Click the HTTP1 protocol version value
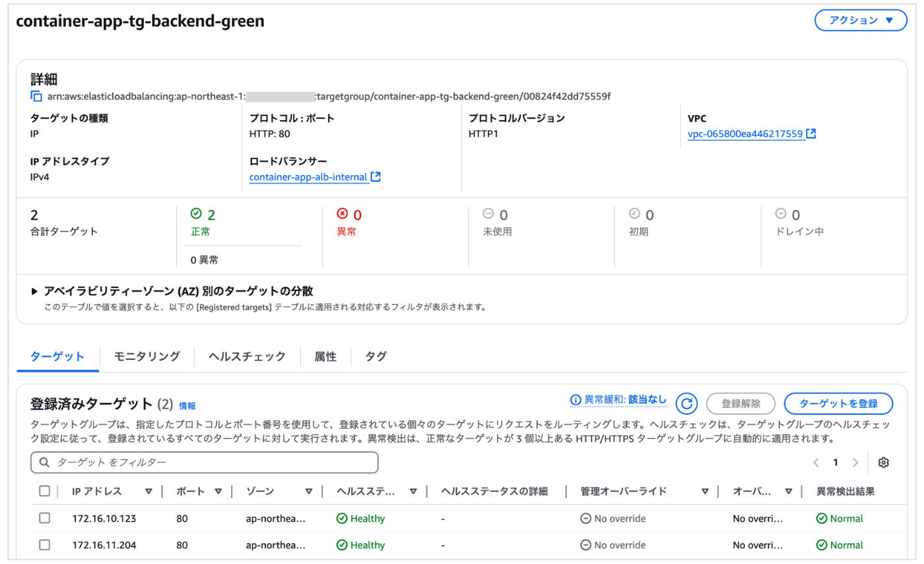 tap(485, 133)
